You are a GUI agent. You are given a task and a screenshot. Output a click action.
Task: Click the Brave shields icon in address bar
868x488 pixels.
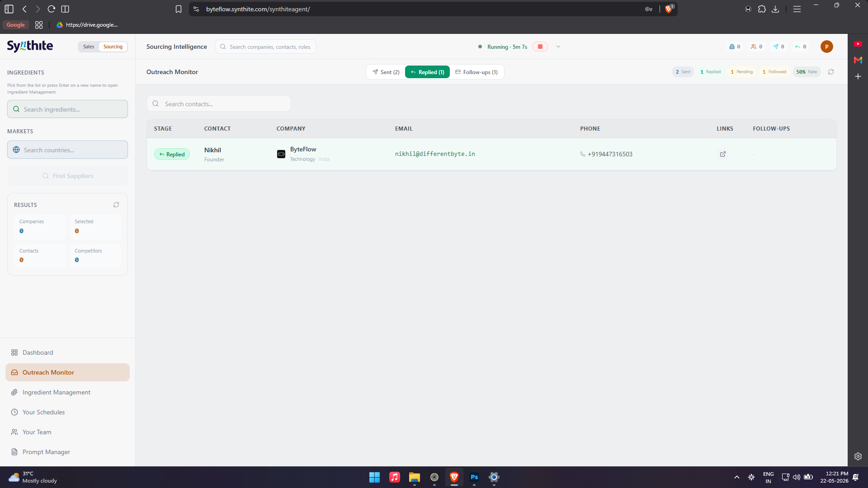click(669, 9)
